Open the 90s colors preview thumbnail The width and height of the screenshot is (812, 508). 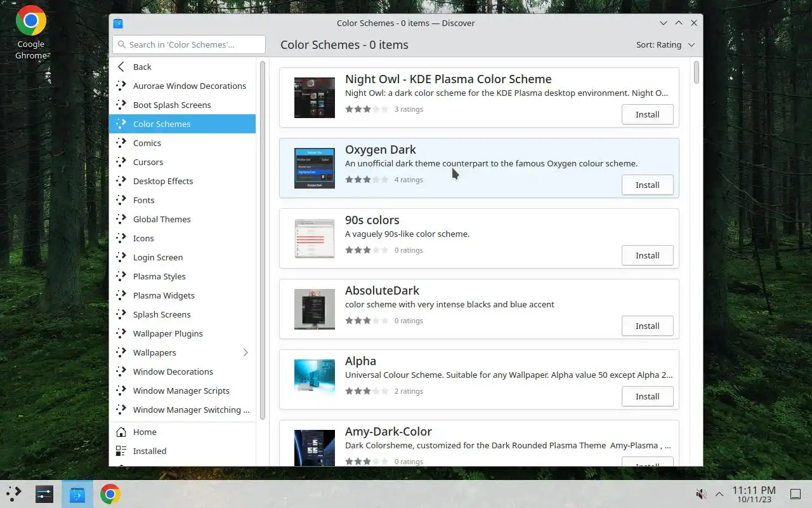(x=315, y=239)
